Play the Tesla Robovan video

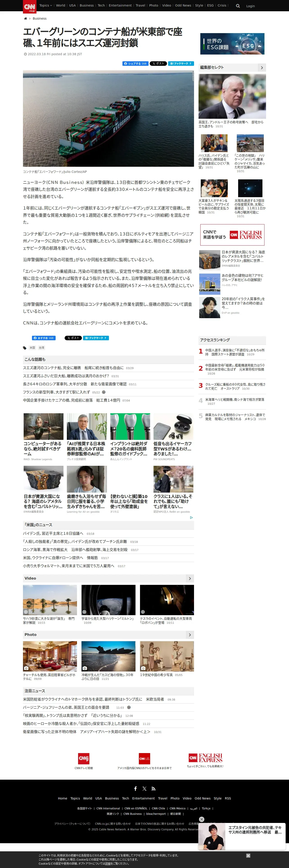(167, 600)
